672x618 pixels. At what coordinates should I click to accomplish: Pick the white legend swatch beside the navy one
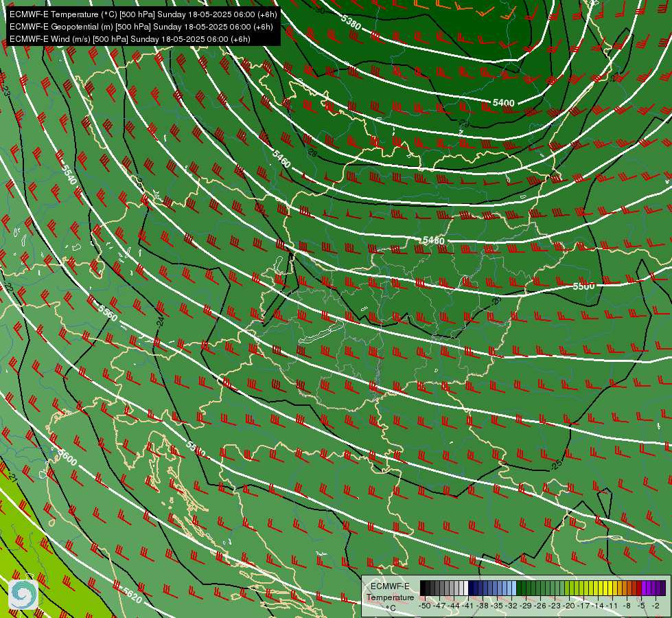tap(466, 588)
